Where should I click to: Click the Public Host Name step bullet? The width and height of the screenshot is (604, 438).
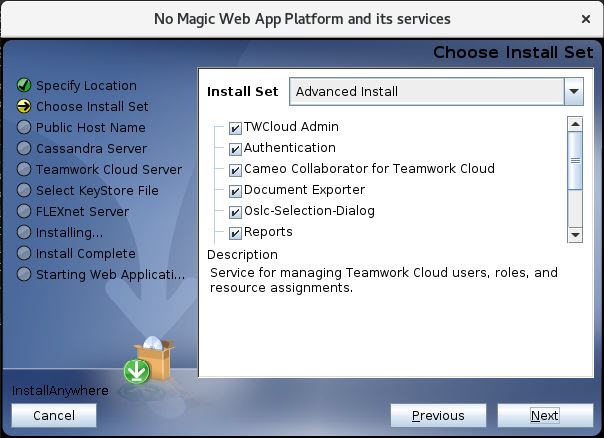pyautogui.click(x=24, y=128)
